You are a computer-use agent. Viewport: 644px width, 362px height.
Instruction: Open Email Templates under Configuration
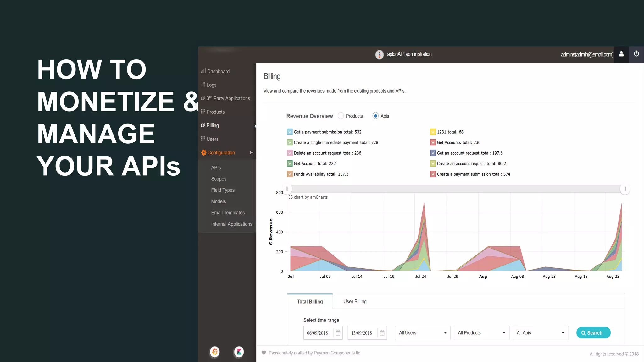coord(228,213)
